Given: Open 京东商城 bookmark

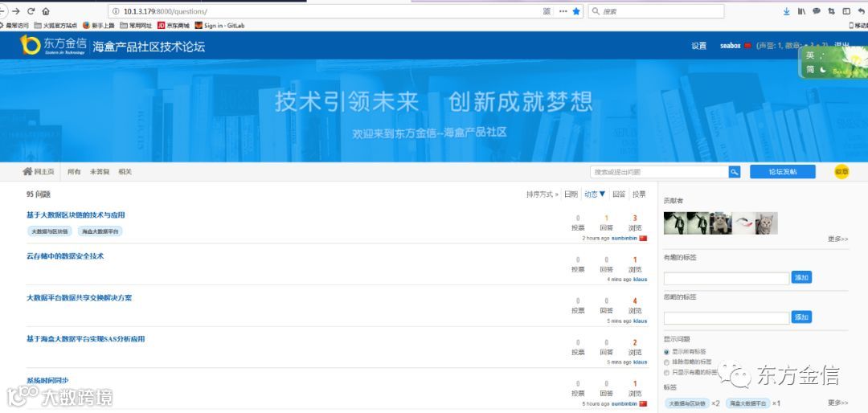Looking at the screenshot, I should [x=174, y=26].
